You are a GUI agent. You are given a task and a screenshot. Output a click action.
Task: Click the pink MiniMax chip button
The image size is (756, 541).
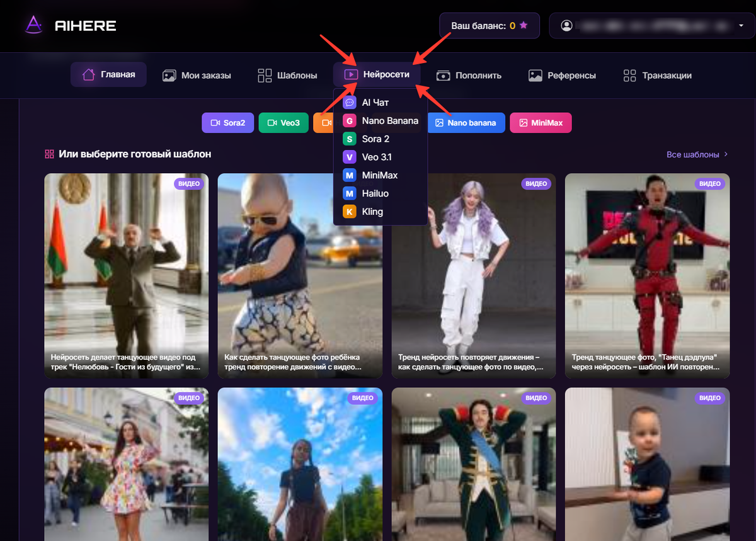pos(541,123)
